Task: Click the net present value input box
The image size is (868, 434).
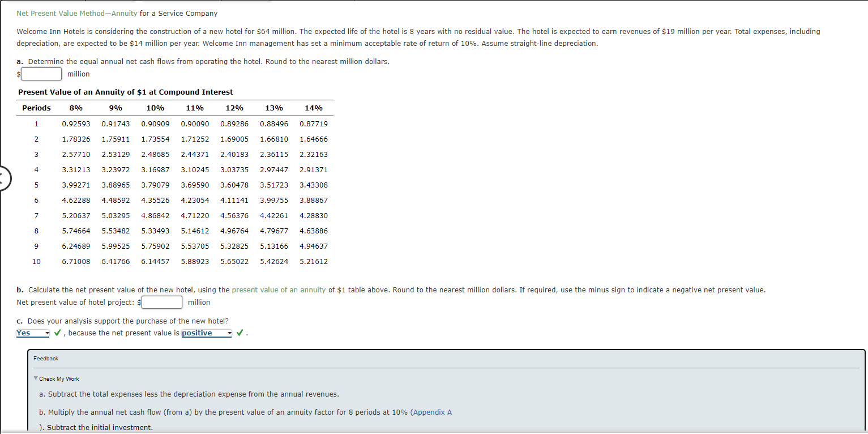Action: click(161, 302)
